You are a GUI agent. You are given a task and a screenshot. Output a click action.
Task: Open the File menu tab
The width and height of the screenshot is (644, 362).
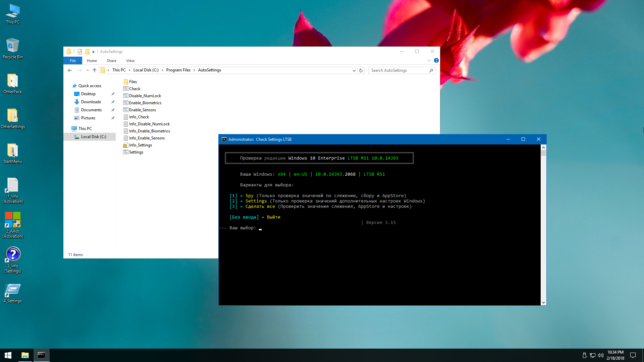coord(73,61)
